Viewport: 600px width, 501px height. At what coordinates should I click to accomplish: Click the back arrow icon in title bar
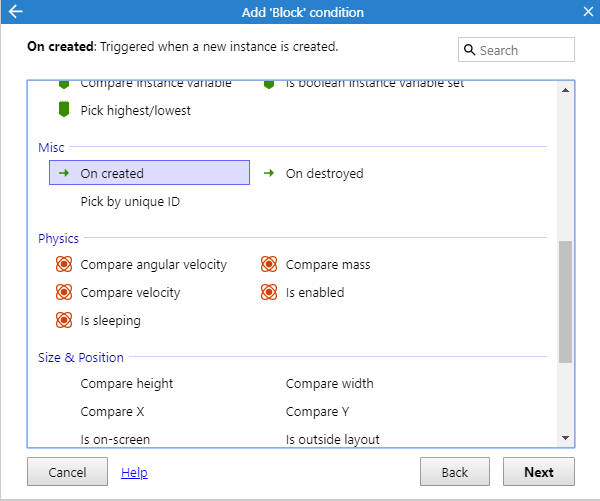point(14,12)
